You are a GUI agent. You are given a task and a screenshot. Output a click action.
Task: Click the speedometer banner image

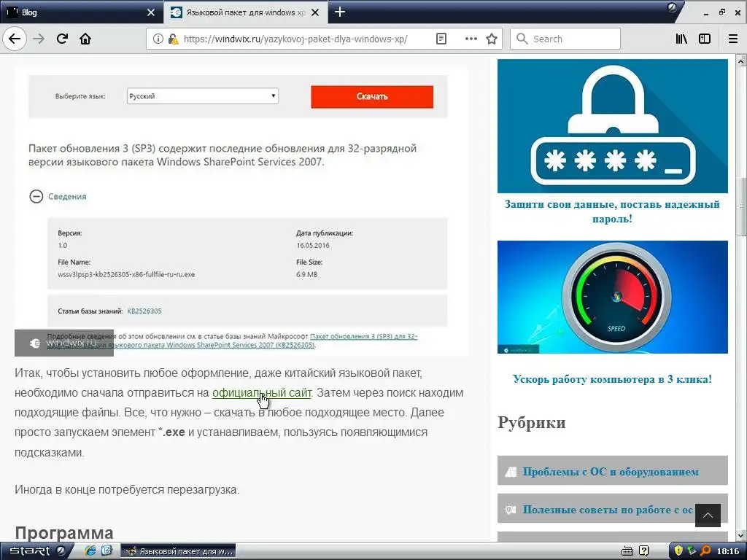pyautogui.click(x=612, y=297)
